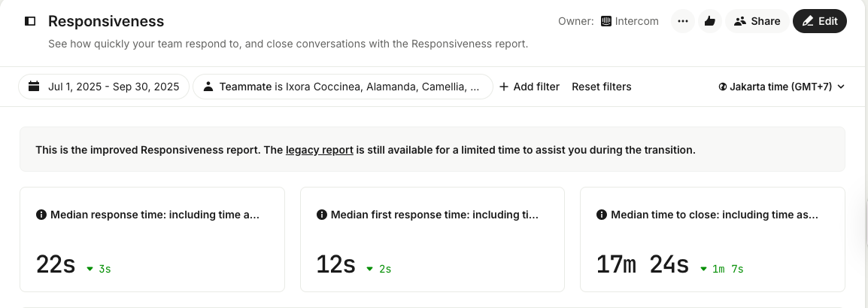
Task: Click the calendar icon in the date filter
Action: tap(34, 87)
